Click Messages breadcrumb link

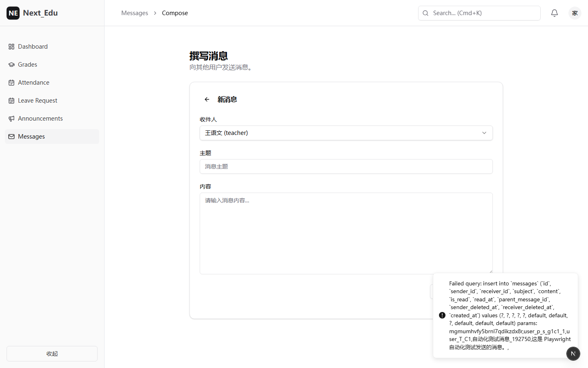click(135, 13)
